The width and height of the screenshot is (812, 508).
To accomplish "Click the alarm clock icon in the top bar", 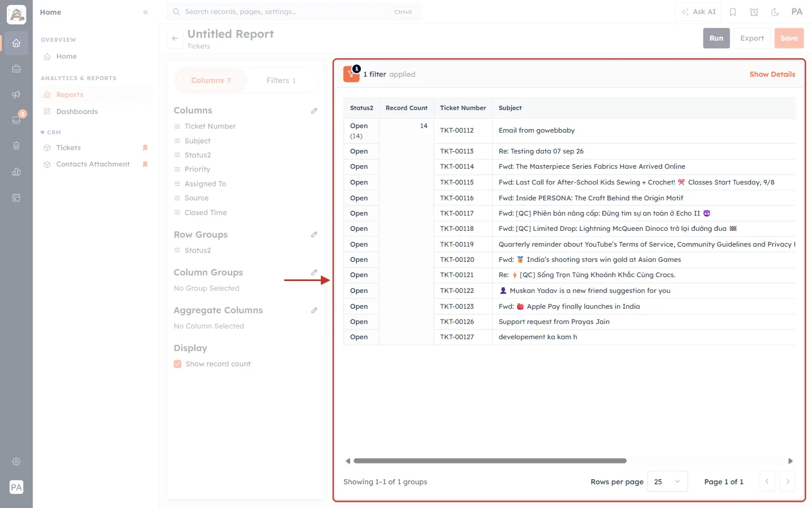I will pyautogui.click(x=754, y=12).
